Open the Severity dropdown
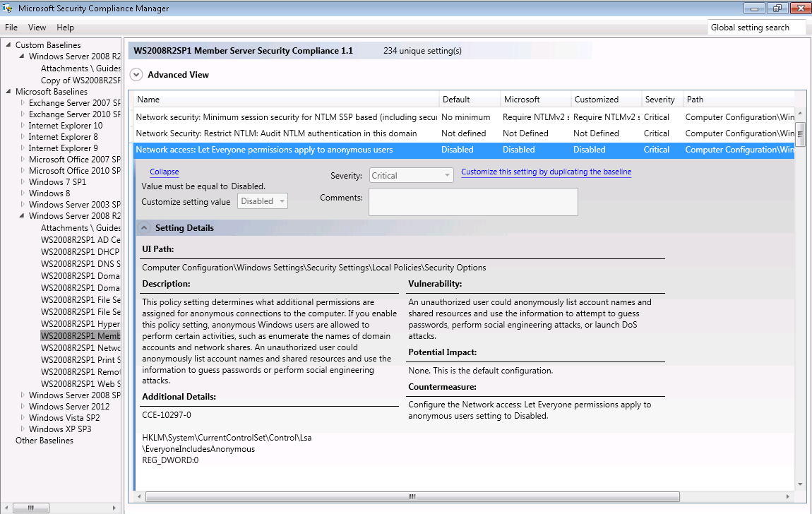 pos(411,176)
